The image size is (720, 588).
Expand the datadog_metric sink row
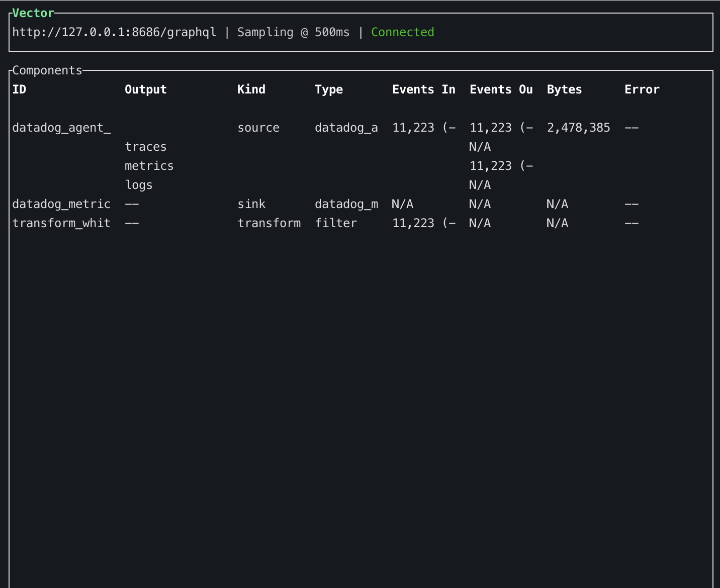pyautogui.click(x=61, y=204)
